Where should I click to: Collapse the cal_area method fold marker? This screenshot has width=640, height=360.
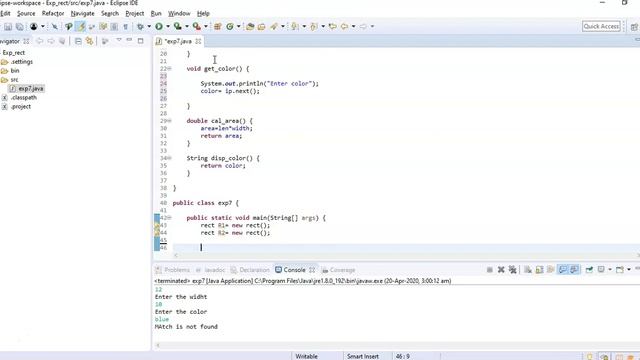(169, 121)
